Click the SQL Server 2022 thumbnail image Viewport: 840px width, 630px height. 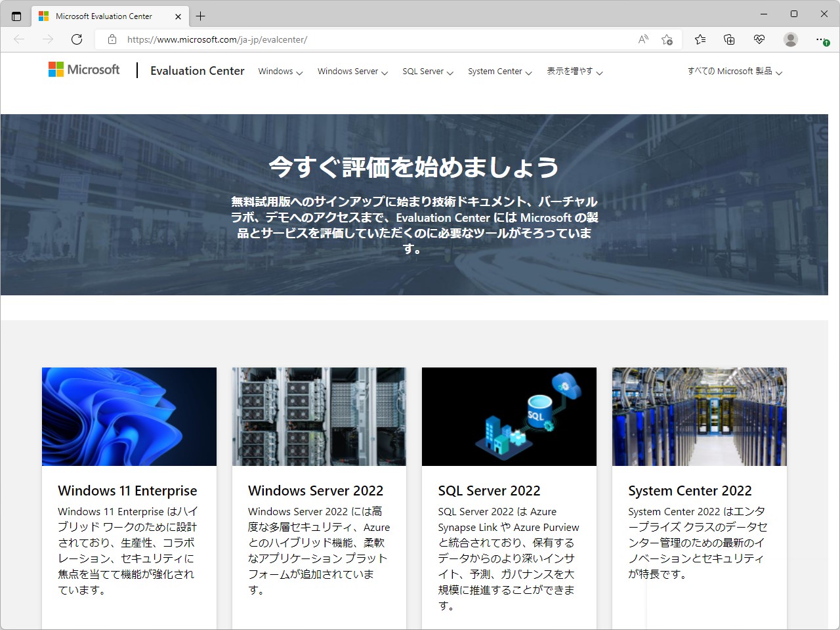509,416
